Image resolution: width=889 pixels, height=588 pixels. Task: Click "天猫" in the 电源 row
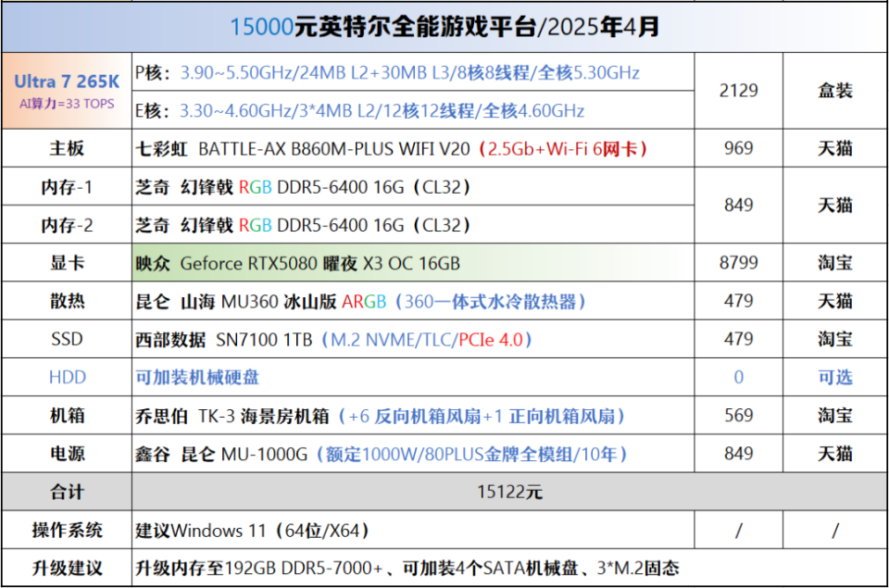coord(835,454)
